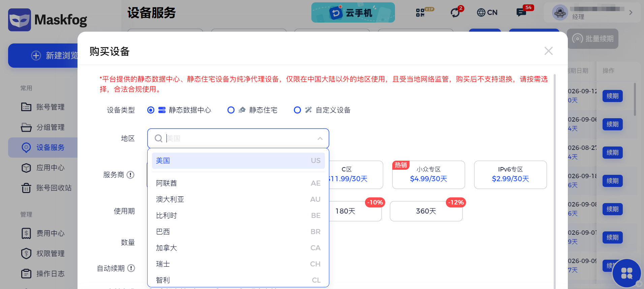Select the C区 provider card
Viewport: 644px width, 289px height.
coord(356,175)
